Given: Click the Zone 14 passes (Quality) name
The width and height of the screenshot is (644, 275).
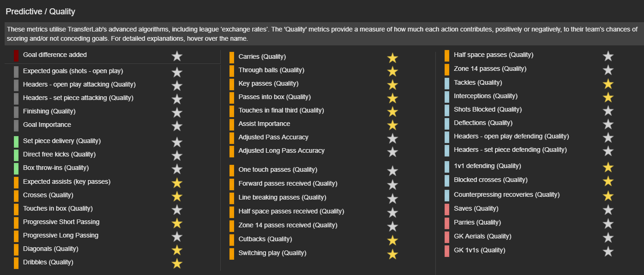Looking at the screenshot, I should [x=490, y=69].
